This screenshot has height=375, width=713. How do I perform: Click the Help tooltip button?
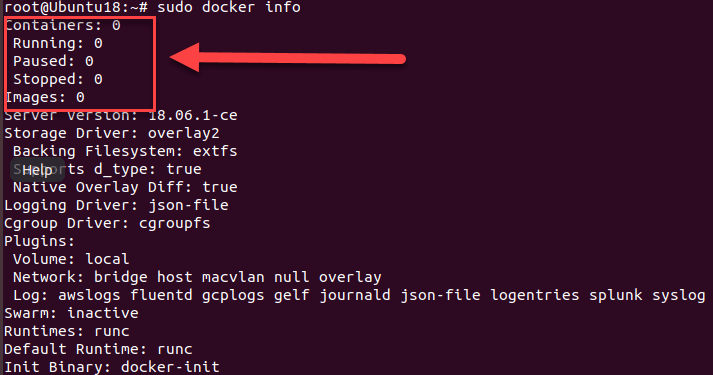pos(37,170)
